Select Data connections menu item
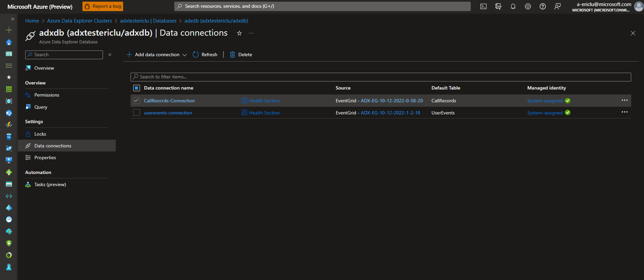Screen dimensions: 644x280 (x=67, y=146)
